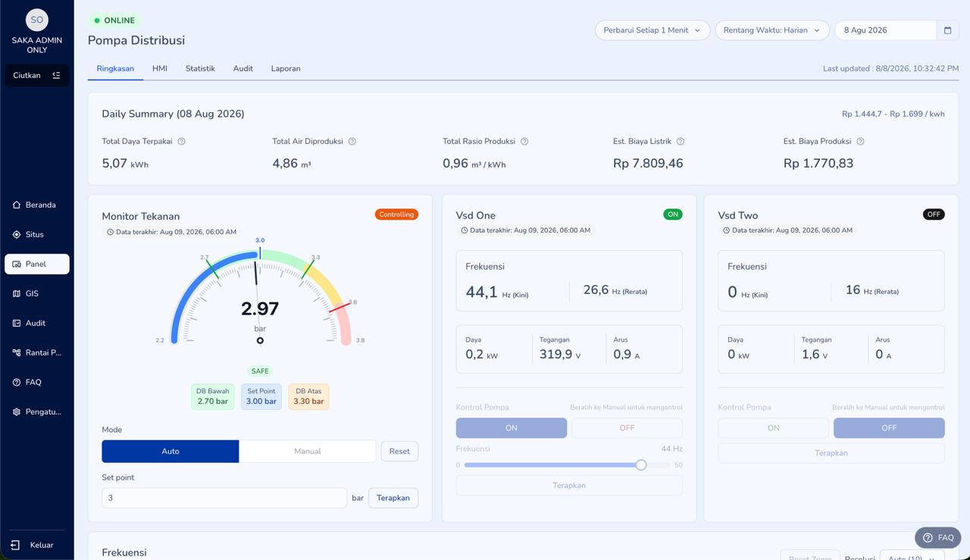Click the Beranda home icon
This screenshot has width=970, height=560.
coord(17,205)
